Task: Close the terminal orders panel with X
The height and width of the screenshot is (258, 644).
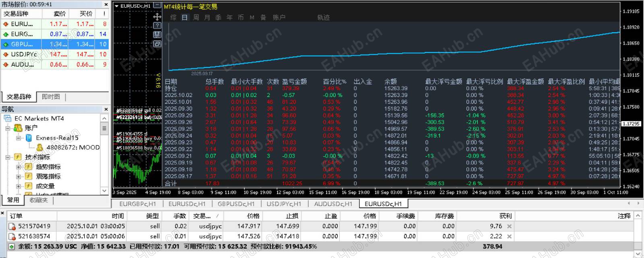Action: pos(3,213)
